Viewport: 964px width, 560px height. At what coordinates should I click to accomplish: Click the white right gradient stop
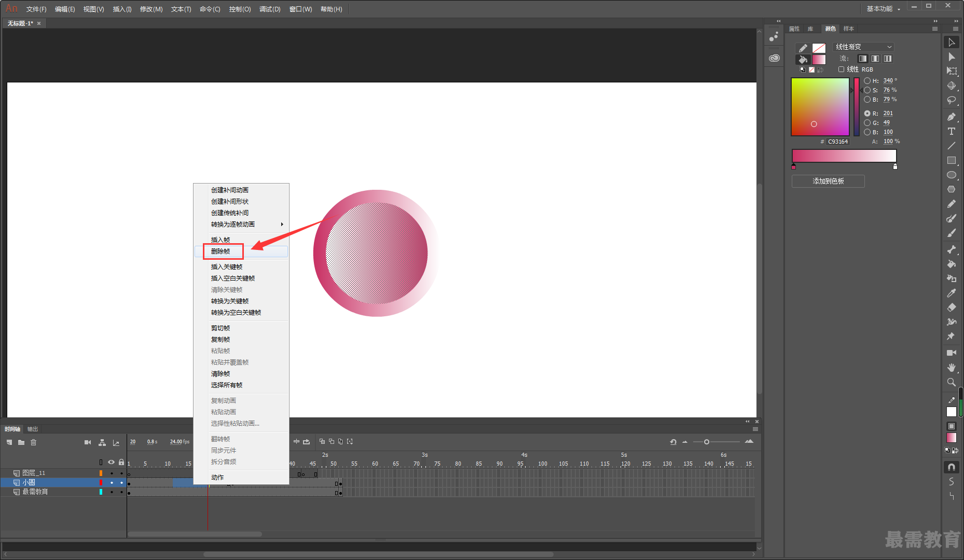click(895, 166)
